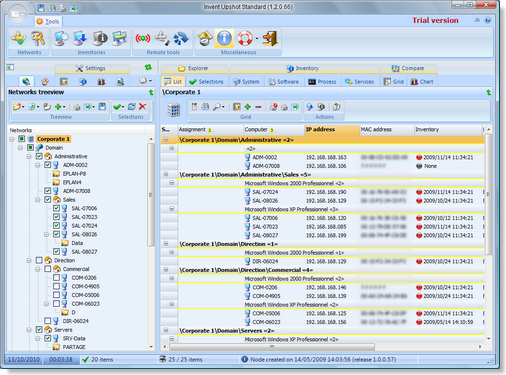506x375 pixels.
Task: Click the save icon in the quick access bar
Action: (x=41, y=8)
